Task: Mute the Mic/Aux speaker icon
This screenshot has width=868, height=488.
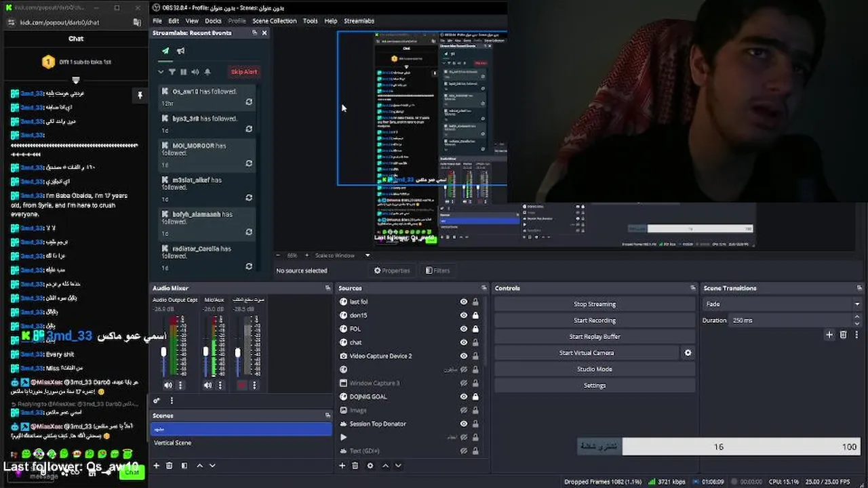Action: pyautogui.click(x=208, y=385)
